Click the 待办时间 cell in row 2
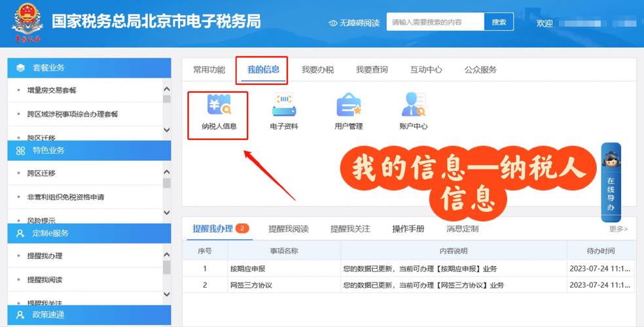The height and width of the screenshot is (327, 644). click(x=599, y=285)
